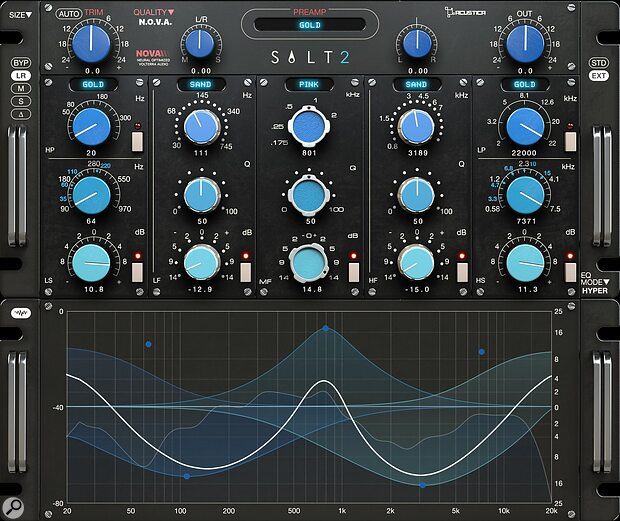Toggle the waveform analyzer icon
Screen dimensions: 620x521
pos(21,313)
